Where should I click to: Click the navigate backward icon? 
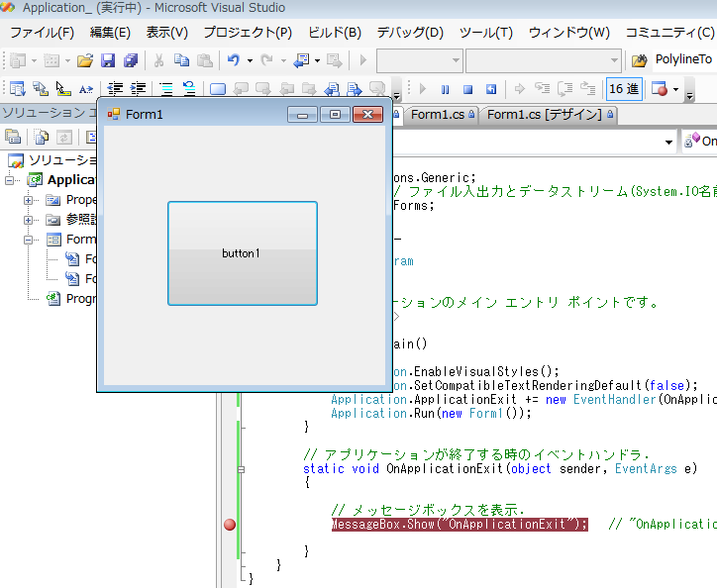[x=301, y=60]
